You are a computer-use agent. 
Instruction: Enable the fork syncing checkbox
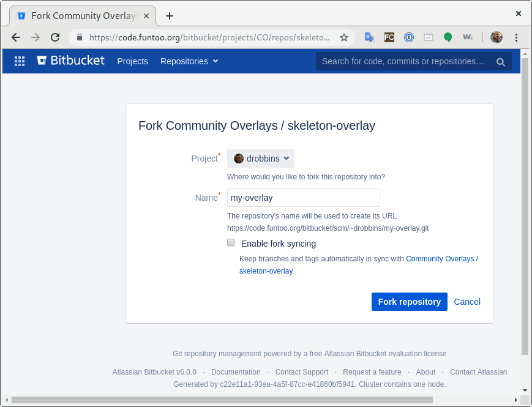click(231, 242)
